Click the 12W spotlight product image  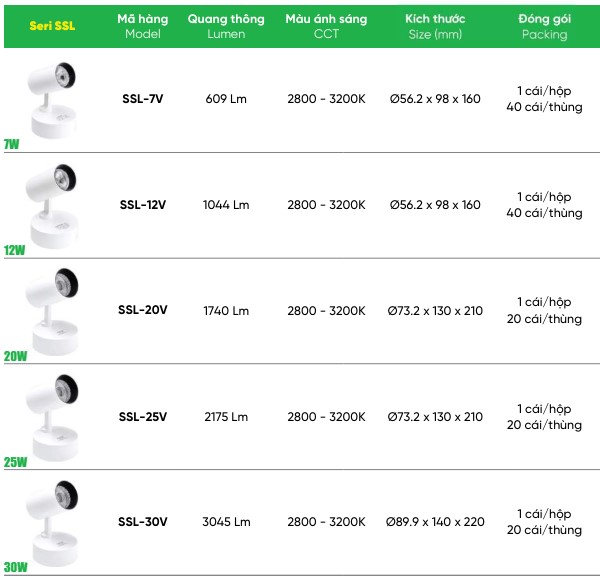click(52, 207)
